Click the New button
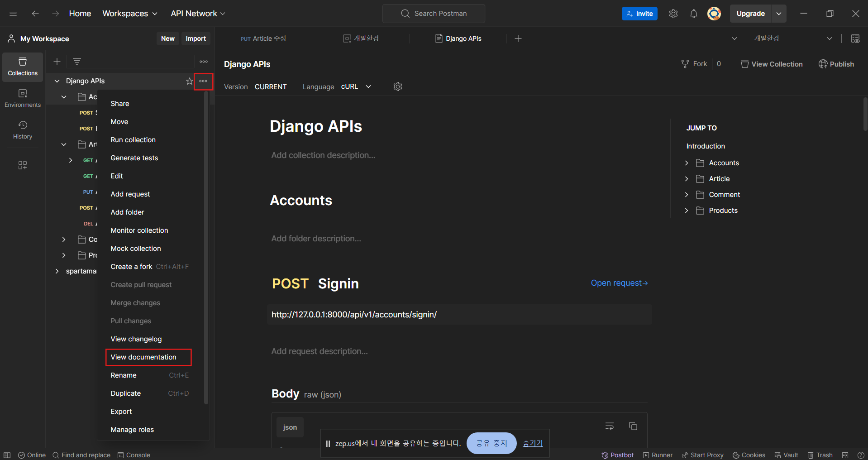The height and width of the screenshot is (460, 868). tap(168, 38)
